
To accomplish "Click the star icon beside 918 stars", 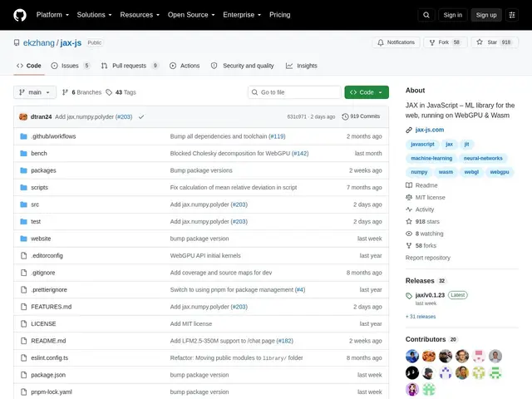I will 409,222.
